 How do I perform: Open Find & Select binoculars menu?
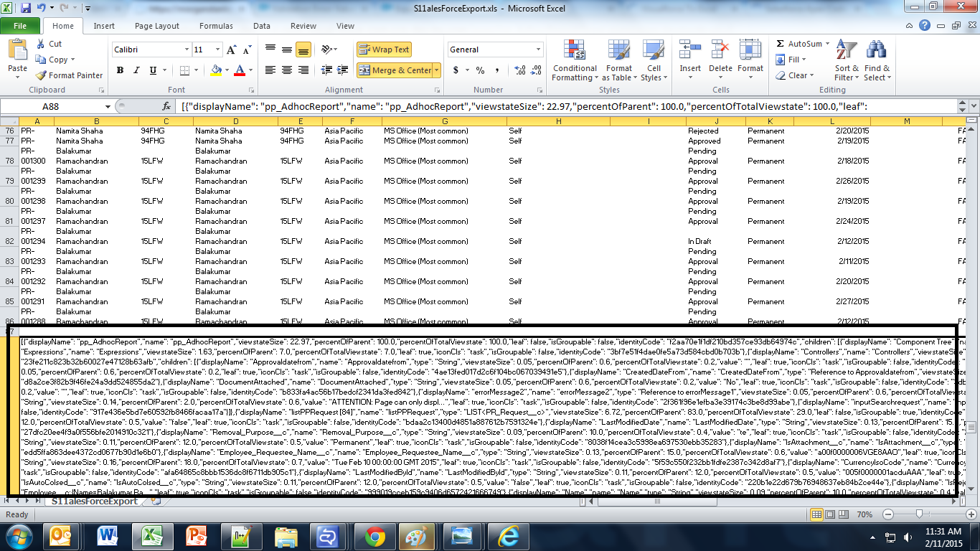(x=876, y=61)
